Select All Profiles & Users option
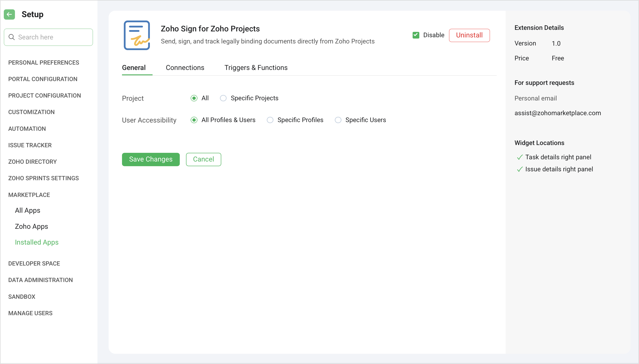 (194, 120)
